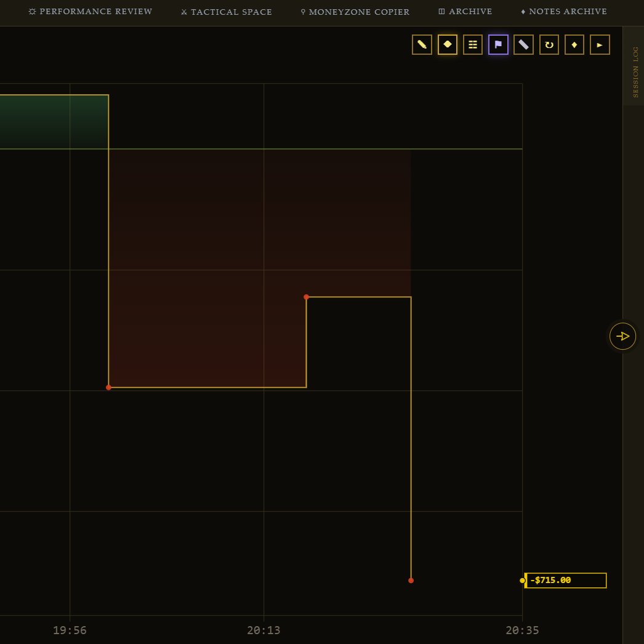
Task: Open the Notes Archive tab
Action: [564, 12]
